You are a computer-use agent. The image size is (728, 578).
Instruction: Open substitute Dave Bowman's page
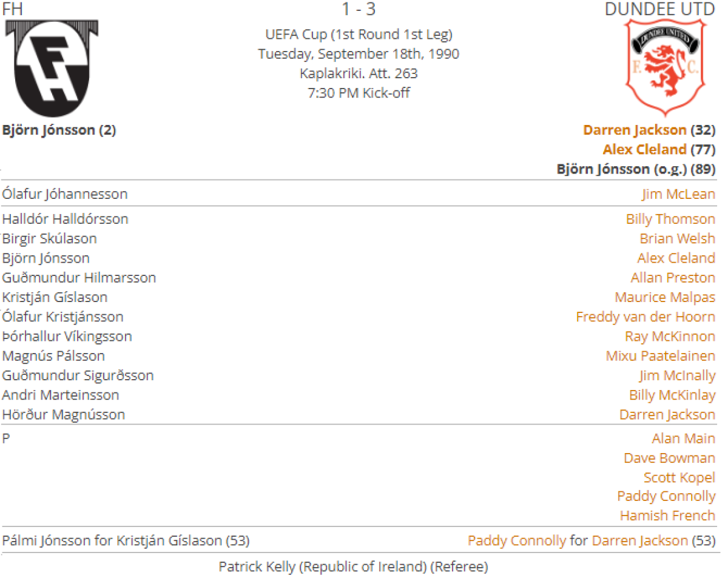point(669,458)
